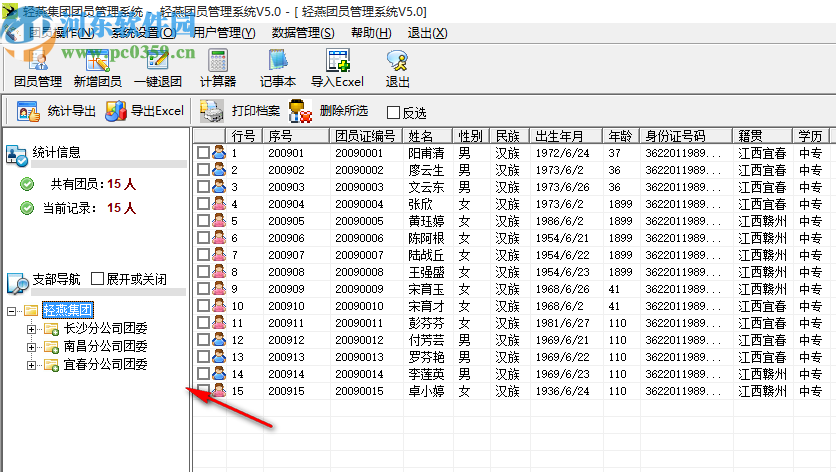Open the 记事本 notepad icon

pyautogui.click(x=278, y=61)
